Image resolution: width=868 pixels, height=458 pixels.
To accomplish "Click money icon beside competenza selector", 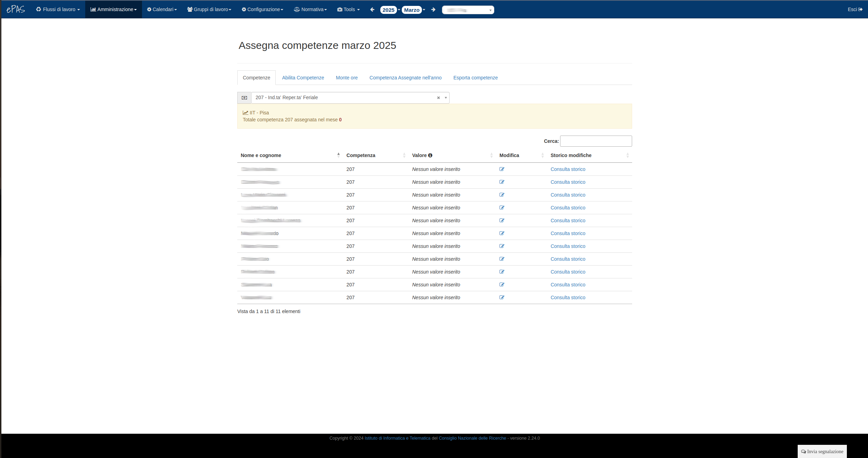I will (244, 98).
